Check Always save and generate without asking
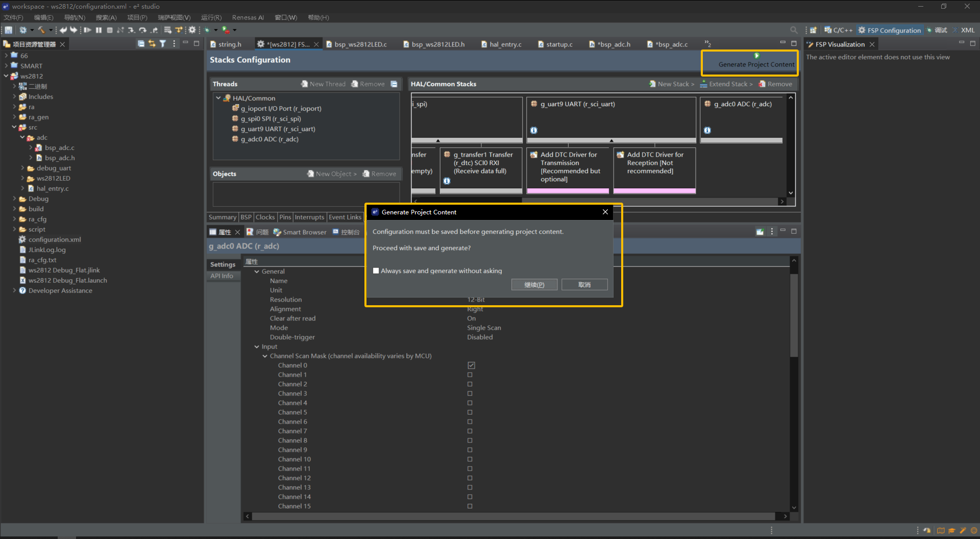The height and width of the screenshot is (539, 980). tap(376, 271)
